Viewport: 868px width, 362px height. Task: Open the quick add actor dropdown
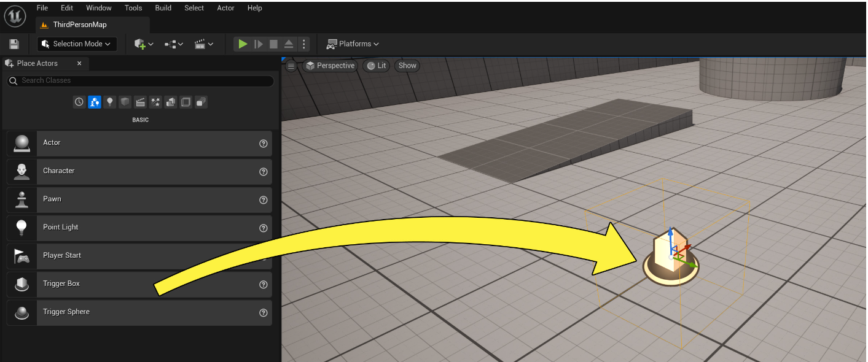coord(144,44)
